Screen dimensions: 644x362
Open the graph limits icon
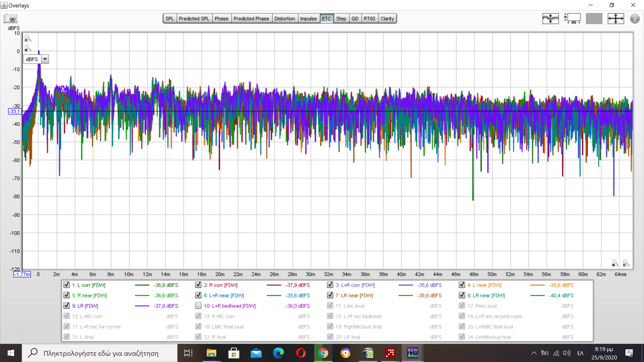tap(572, 18)
